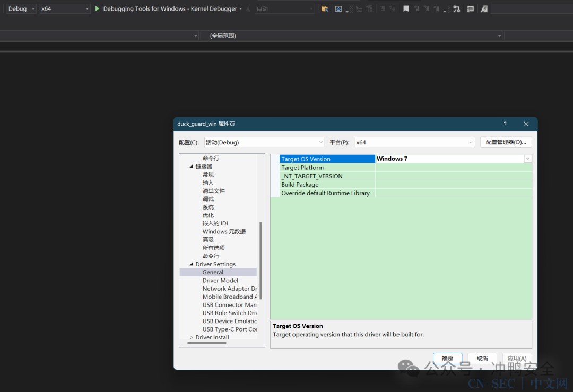Open the 平台(P) x64 combo box

click(x=415, y=142)
